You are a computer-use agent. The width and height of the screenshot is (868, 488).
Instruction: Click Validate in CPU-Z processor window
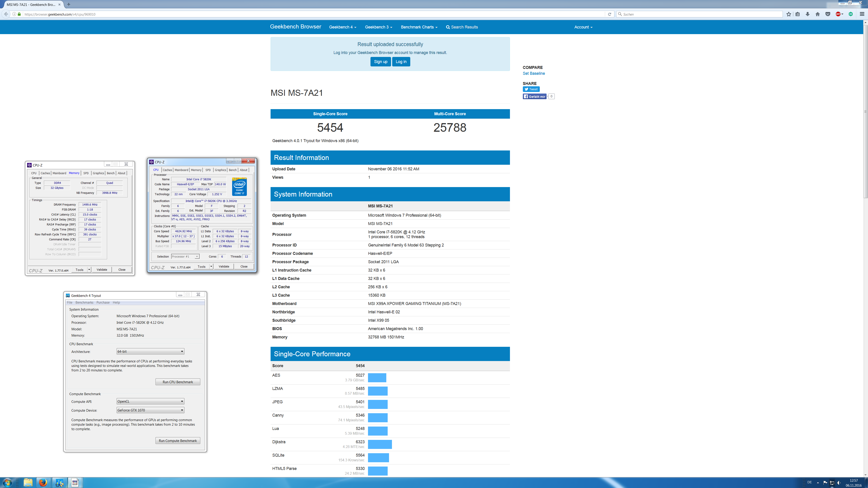[x=224, y=266]
